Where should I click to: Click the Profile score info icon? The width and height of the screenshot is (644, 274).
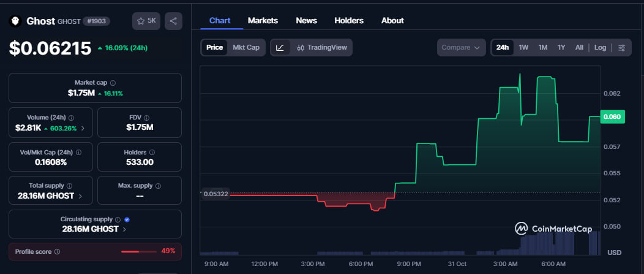tap(57, 251)
